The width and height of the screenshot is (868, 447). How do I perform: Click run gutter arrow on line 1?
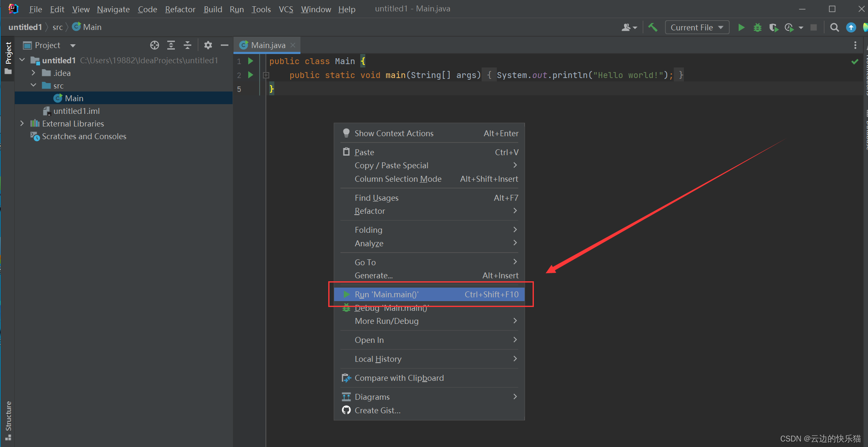pyautogui.click(x=251, y=61)
